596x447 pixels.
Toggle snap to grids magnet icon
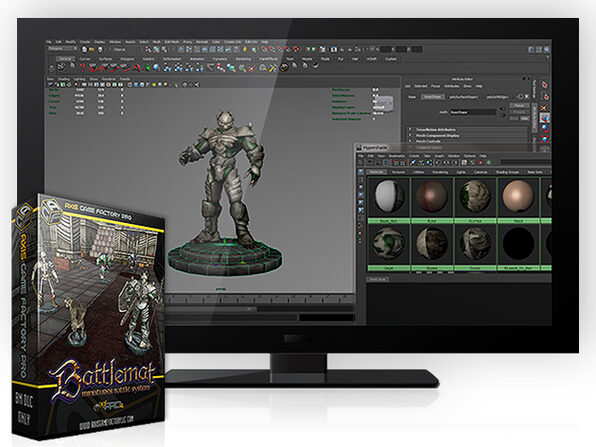264,49
